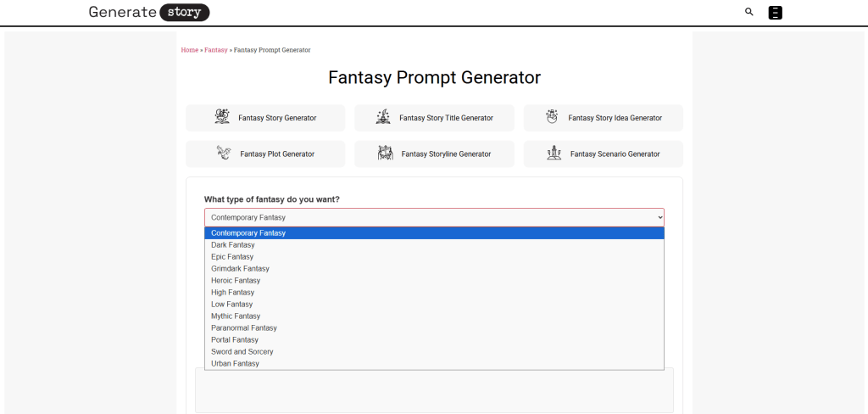
Task: Open the search icon in header
Action: (x=749, y=12)
